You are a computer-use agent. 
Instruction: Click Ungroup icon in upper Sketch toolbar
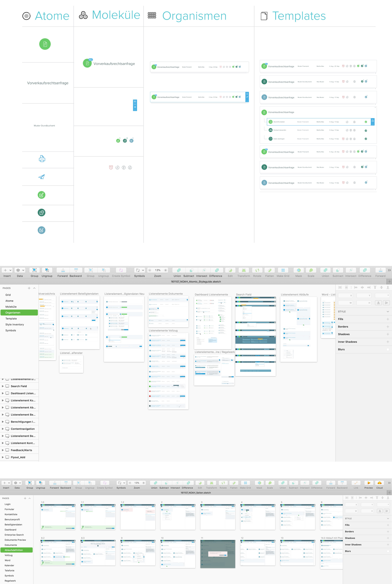point(47,270)
